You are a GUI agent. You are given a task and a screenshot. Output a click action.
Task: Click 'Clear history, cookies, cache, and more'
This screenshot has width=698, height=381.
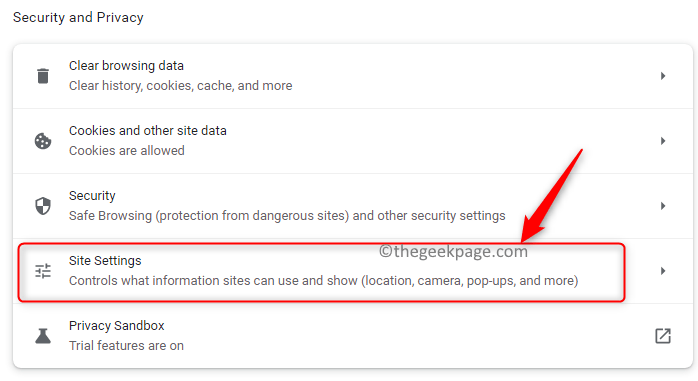(x=181, y=85)
